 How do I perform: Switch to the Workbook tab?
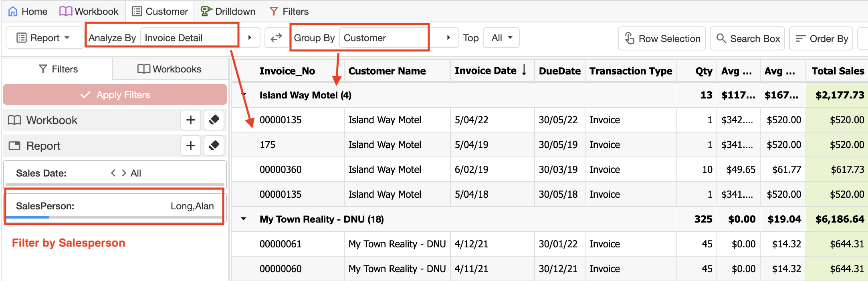[x=89, y=11]
